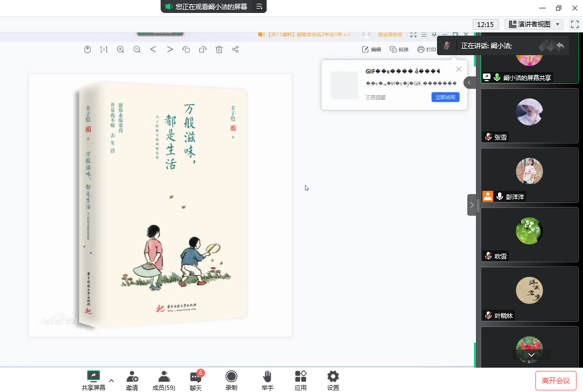Click 离开会议 leave meeting button
Screen dimensions: 583x392
[x=556, y=381]
